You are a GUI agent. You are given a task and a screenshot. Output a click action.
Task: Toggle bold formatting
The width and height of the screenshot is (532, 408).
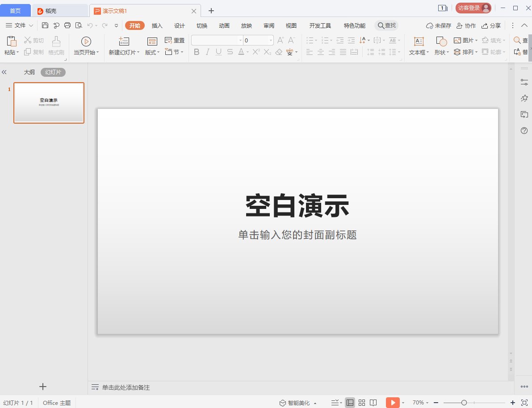coord(197,52)
